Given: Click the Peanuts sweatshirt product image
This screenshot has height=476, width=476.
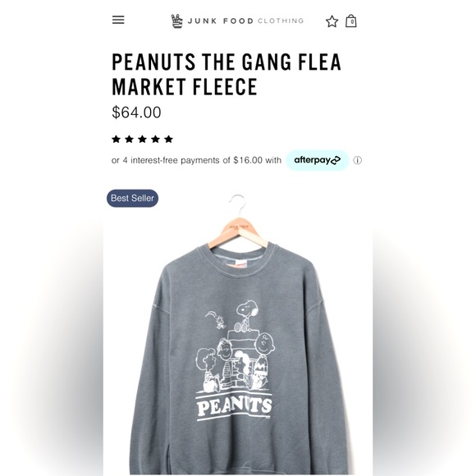Looking at the screenshot, I should pos(238,334).
